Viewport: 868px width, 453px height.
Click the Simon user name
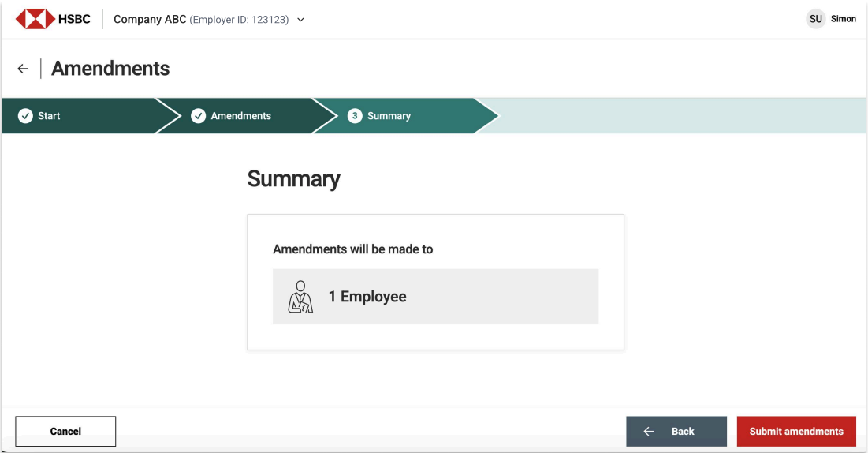point(843,19)
